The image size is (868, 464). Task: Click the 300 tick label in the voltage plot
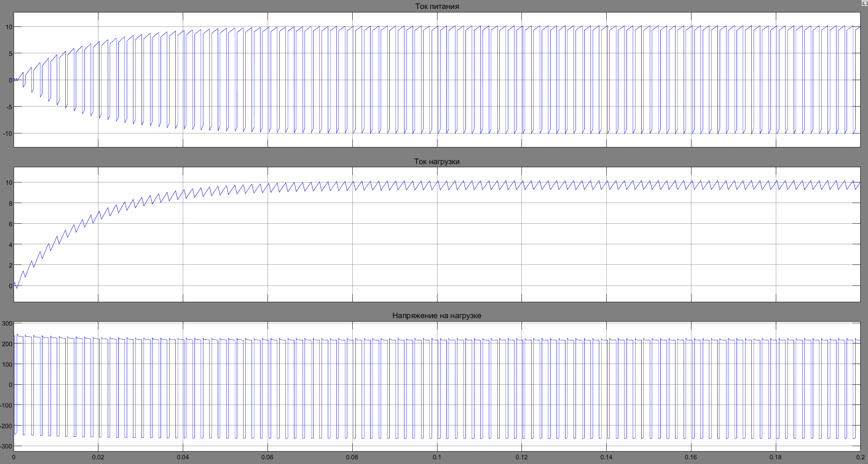click(7, 324)
